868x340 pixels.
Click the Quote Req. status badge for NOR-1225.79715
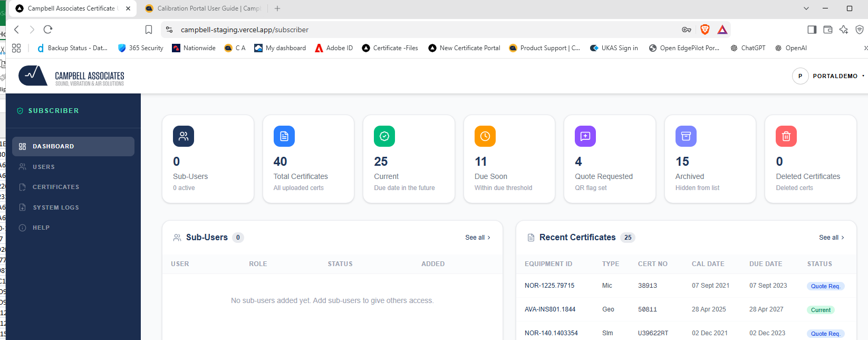825,286
